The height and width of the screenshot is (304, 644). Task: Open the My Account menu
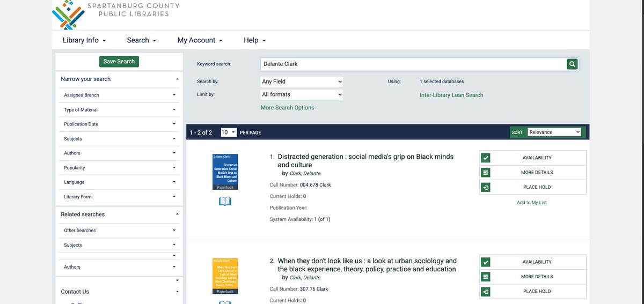click(200, 40)
